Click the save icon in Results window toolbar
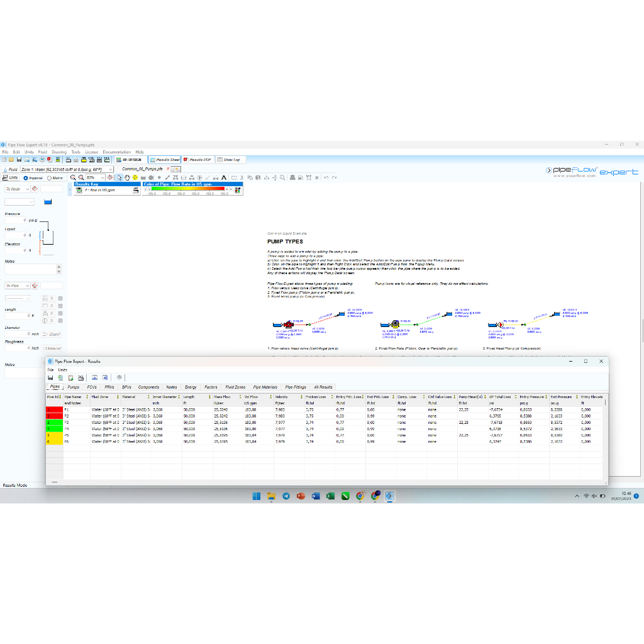The width and height of the screenshot is (644, 644). point(50,377)
